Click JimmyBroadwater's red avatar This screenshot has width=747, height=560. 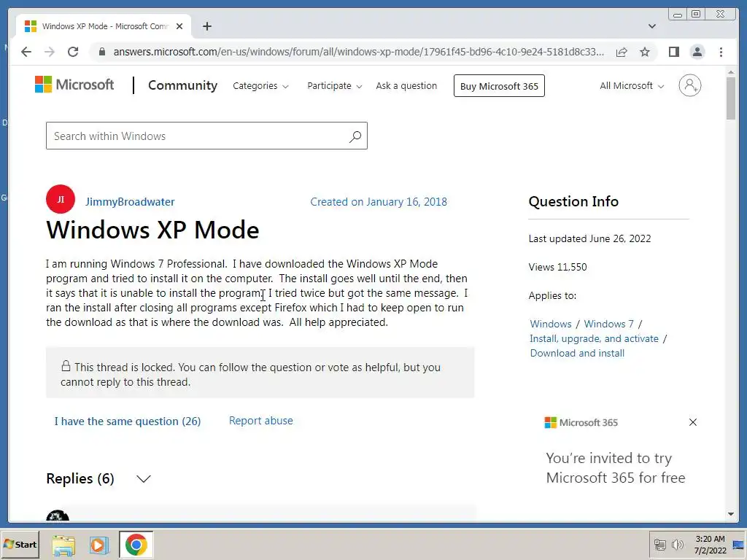point(61,199)
